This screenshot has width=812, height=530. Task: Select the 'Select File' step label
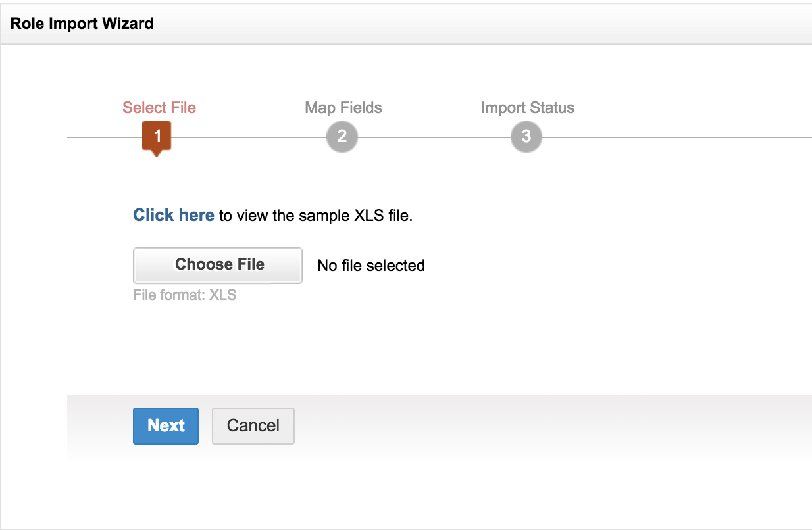click(x=159, y=108)
